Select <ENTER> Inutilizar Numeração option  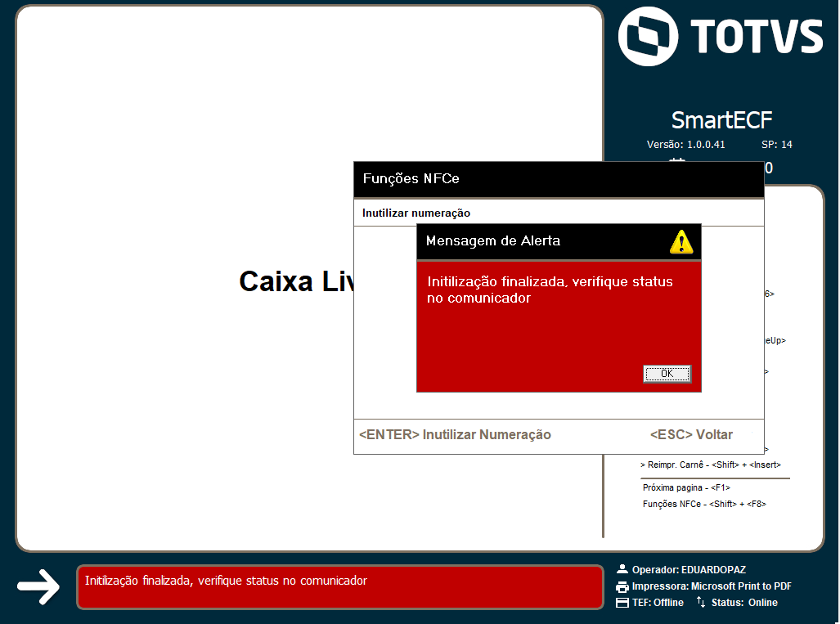(455, 434)
